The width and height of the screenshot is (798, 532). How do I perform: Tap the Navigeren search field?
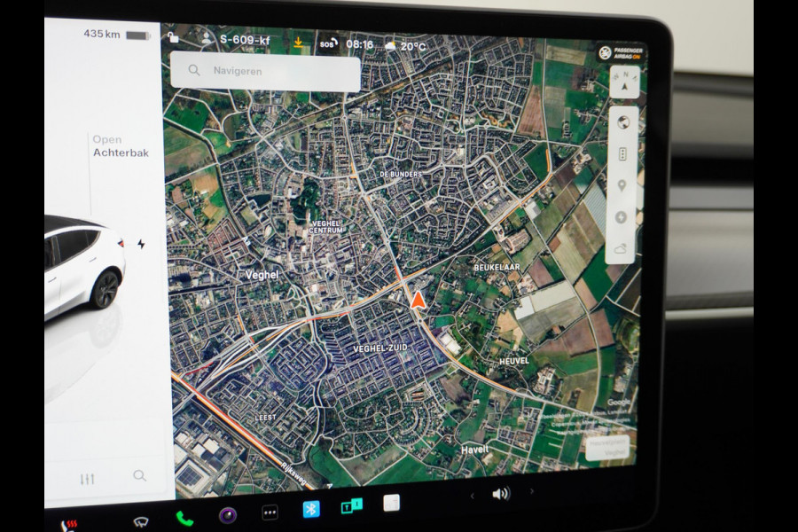pyautogui.click(x=265, y=71)
